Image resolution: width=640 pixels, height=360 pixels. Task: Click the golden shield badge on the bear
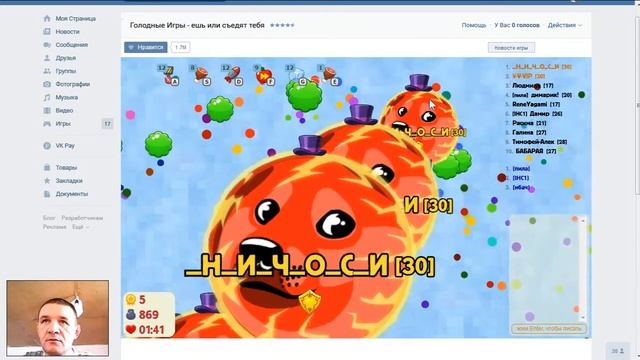[x=309, y=302]
